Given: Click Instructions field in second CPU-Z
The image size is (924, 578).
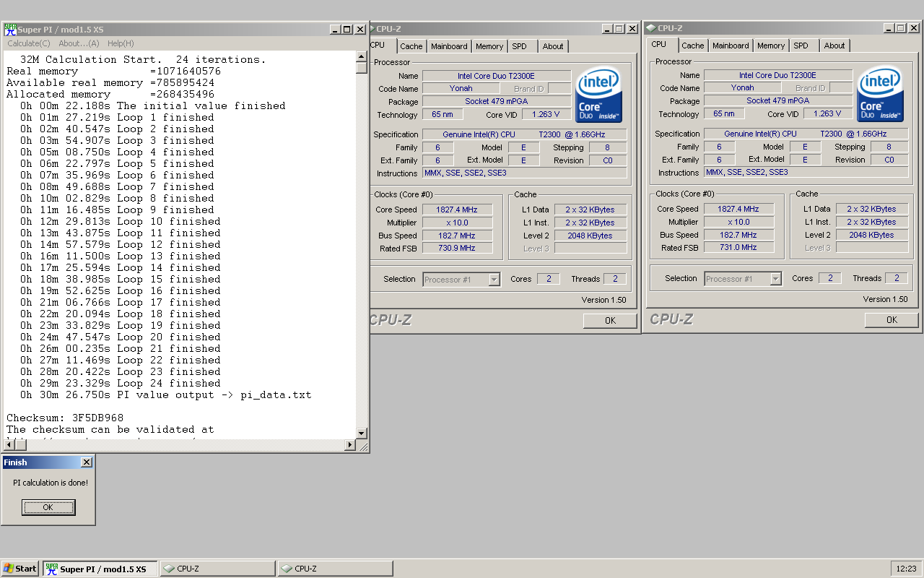Looking at the screenshot, I should tap(806, 172).
